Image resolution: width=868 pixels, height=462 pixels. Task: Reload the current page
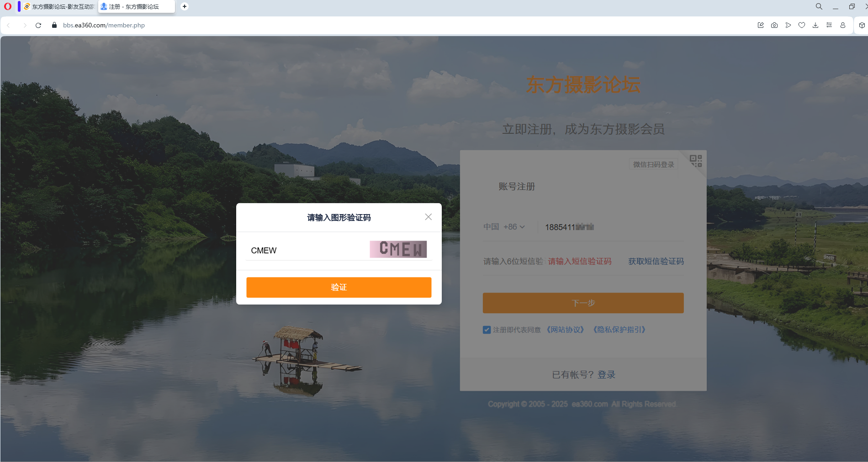38,26
